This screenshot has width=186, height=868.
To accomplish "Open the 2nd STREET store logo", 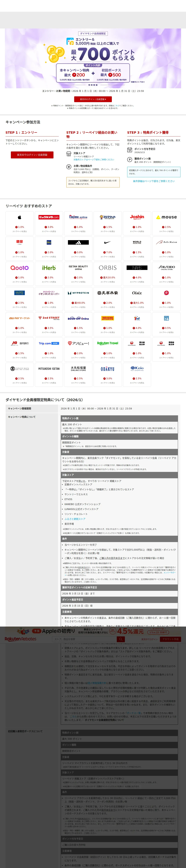I will coord(49,318).
